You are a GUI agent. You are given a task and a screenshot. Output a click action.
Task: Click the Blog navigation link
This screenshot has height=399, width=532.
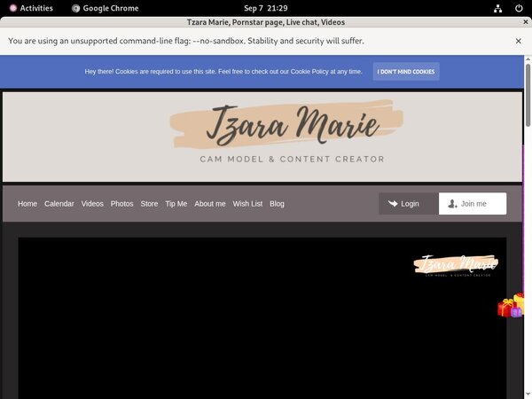[277, 204]
